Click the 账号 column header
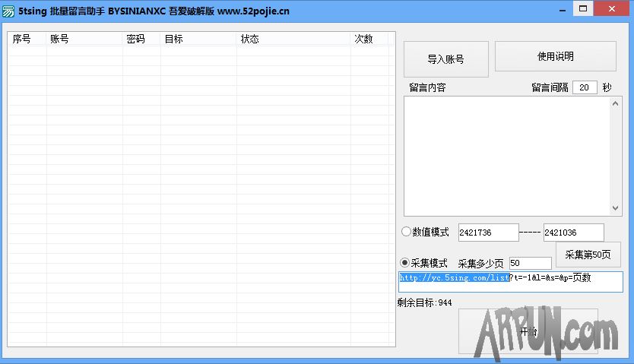The image size is (634, 364). click(84, 39)
